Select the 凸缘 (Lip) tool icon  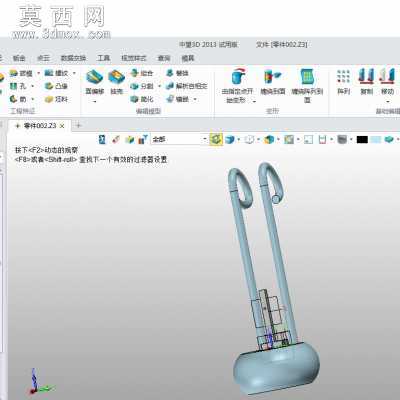49,86
